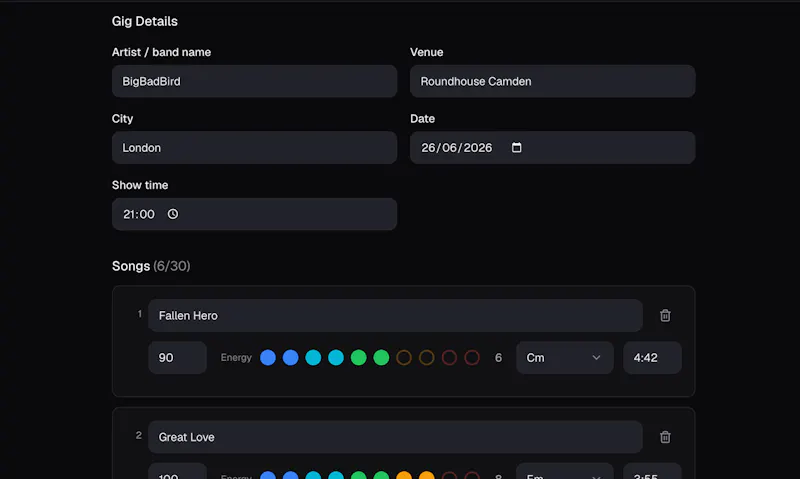
Task: Edit the Great Love song title
Action: [x=395, y=437]
